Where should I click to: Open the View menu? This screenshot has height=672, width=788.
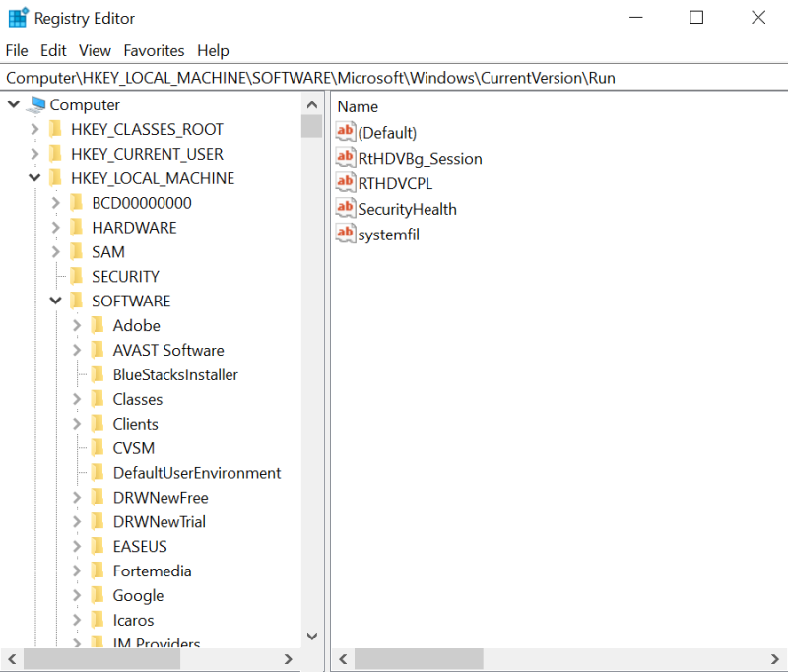tap(95, 51)
